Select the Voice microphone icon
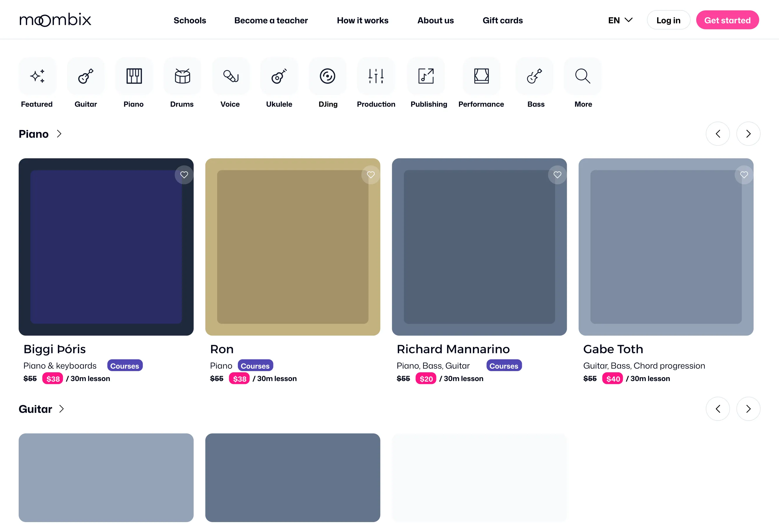The image size is (779, 532). click(231, 76)
